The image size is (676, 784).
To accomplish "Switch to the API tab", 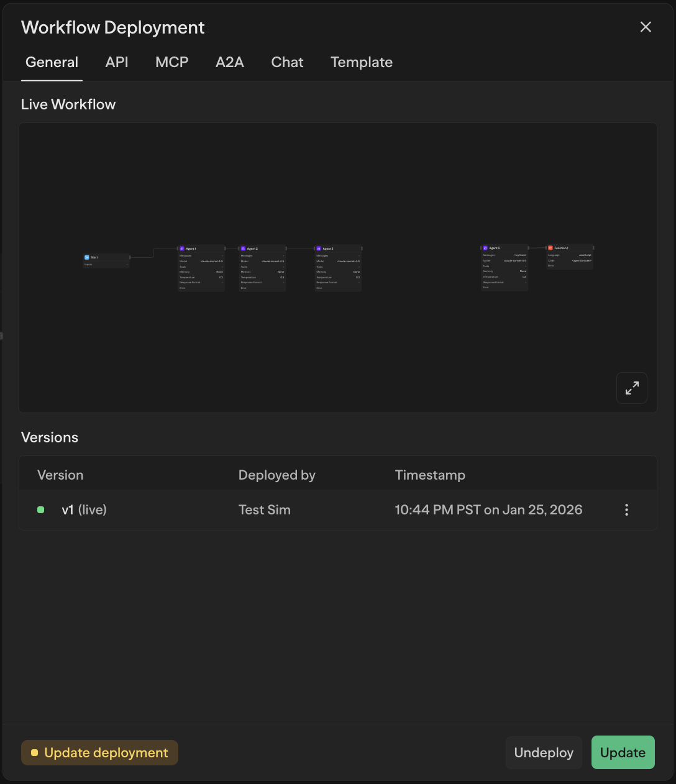I will [117, 62].
